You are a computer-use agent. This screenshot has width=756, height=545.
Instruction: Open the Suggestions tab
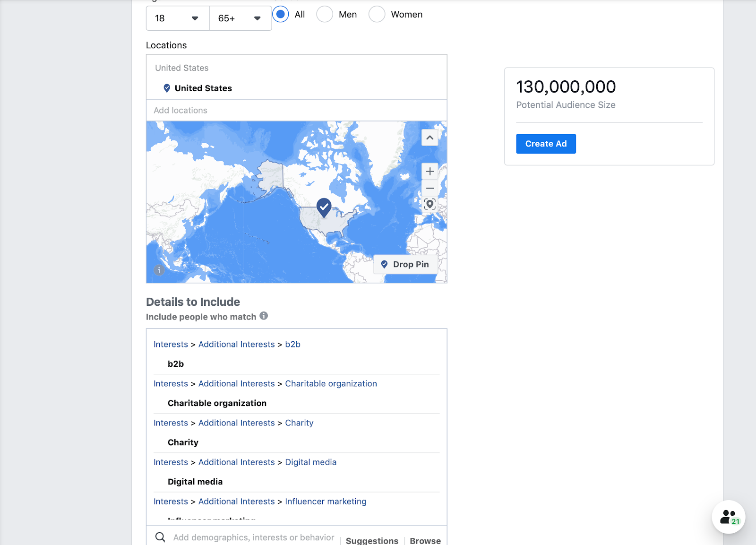[x=372, y=540]
